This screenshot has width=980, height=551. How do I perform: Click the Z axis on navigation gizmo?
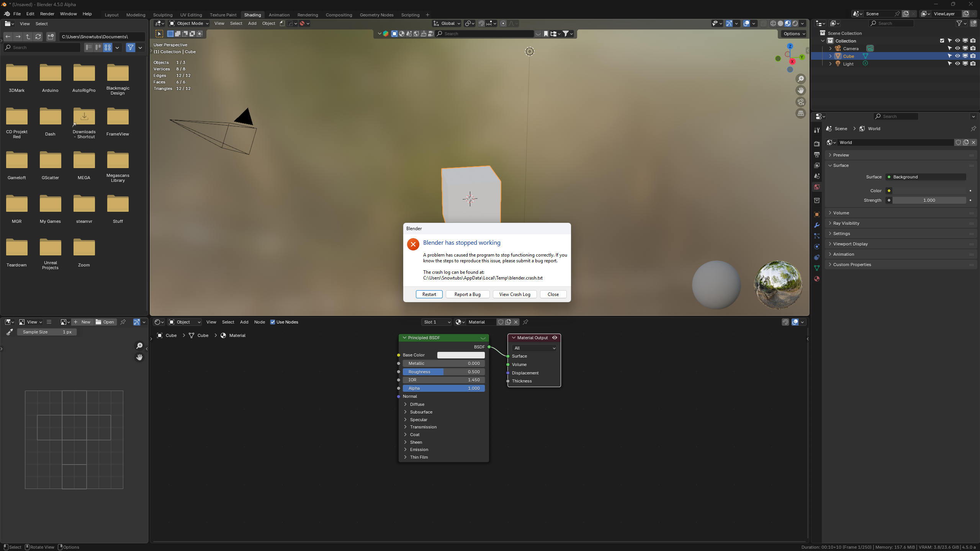point(790,46)
